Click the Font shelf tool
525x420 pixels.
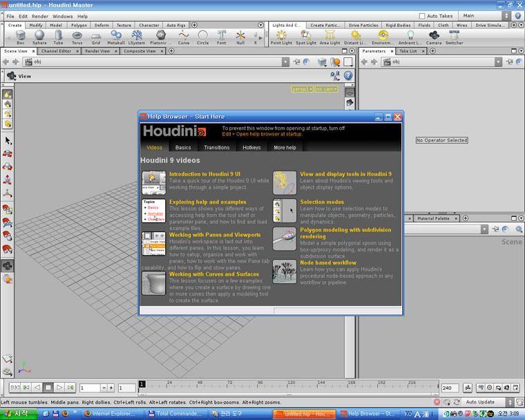coord(221,37)
